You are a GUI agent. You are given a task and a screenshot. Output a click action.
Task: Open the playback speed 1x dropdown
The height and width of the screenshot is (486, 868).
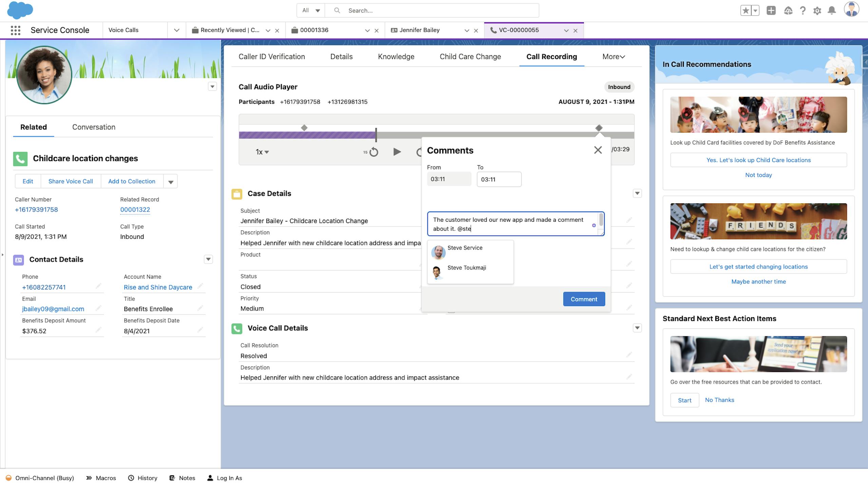[x=262, y=152]
